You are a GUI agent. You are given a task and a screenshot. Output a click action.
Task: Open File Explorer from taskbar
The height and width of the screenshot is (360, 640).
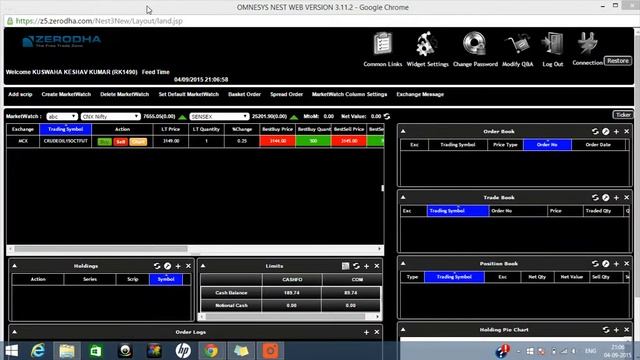point(67,351)
